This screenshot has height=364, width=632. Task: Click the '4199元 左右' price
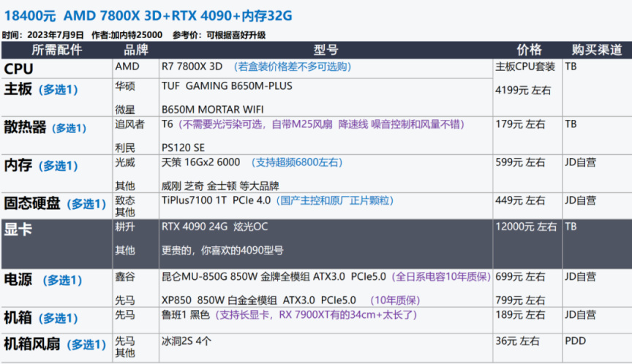tap(523, 90)
